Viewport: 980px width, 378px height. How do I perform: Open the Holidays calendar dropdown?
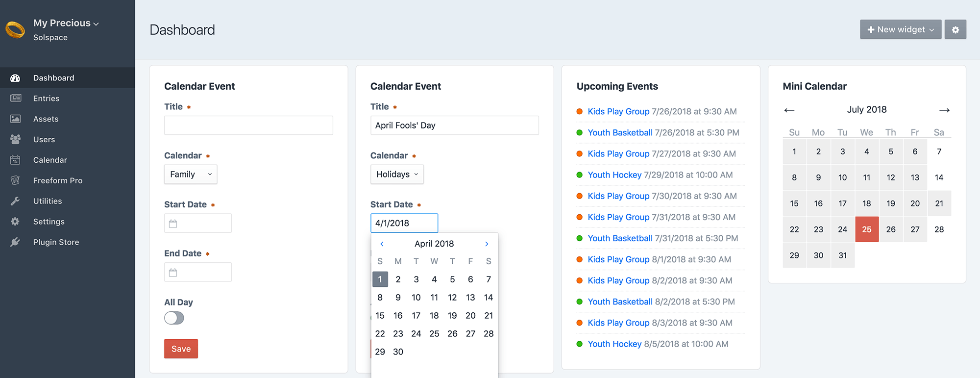(x=397, y=174)
